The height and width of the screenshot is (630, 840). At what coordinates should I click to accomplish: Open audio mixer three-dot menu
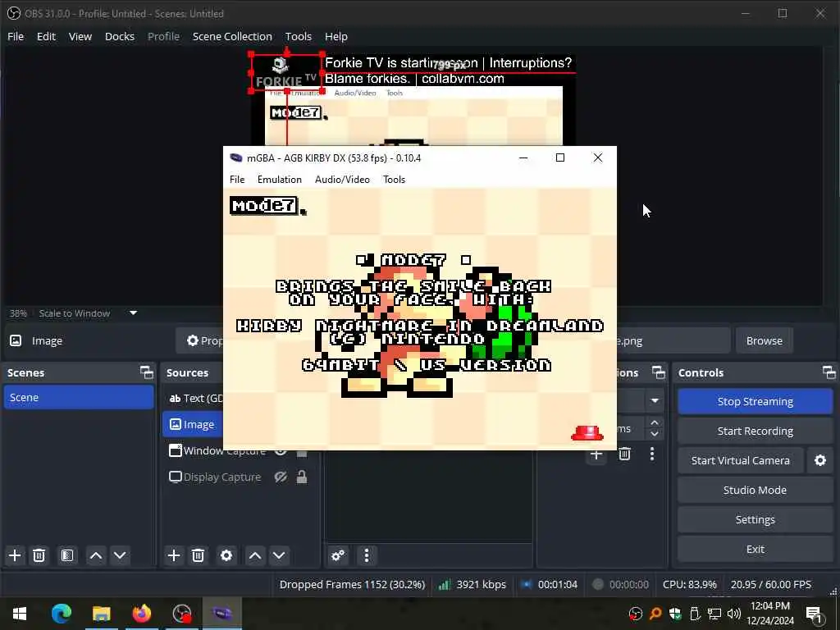[367, 555]
